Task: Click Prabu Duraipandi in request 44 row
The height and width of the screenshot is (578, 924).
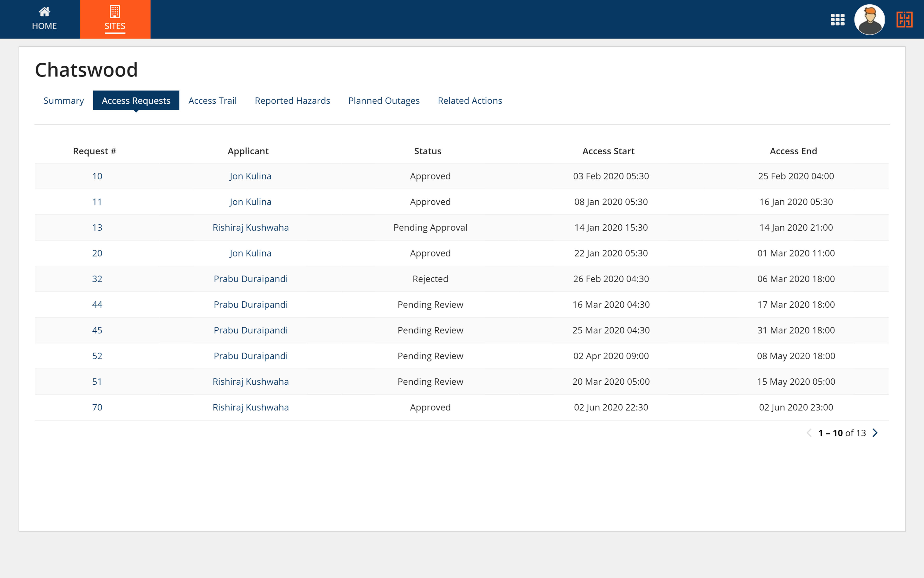Action: pos(250,305)
